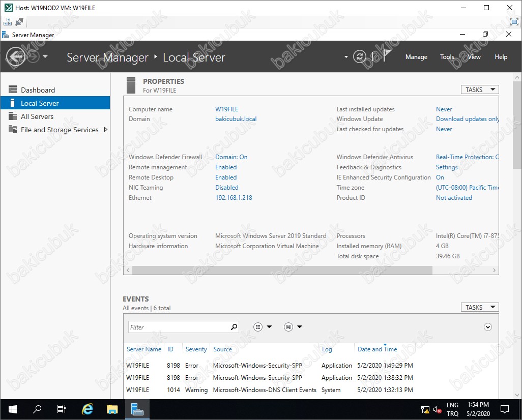Click the Server Manager title bar icon
Image resolution: width=522 pixels, height=420 pixels.
click(x=5, y=35)
